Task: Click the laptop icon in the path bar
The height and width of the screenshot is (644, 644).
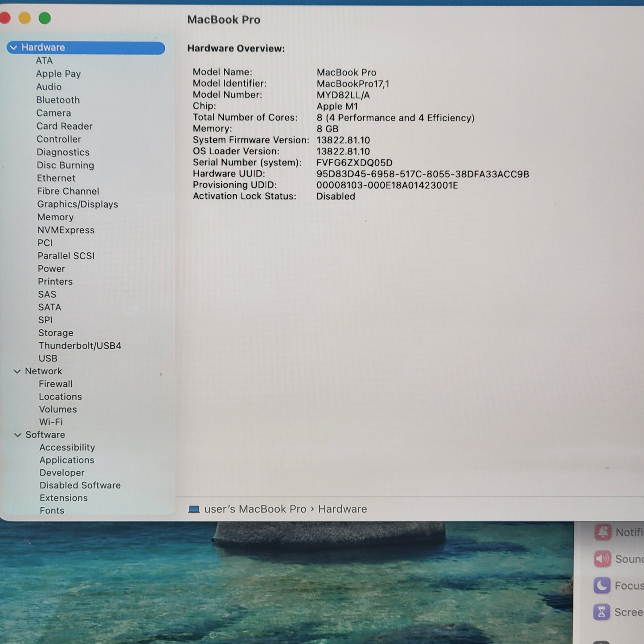Action: pos(194,509)
